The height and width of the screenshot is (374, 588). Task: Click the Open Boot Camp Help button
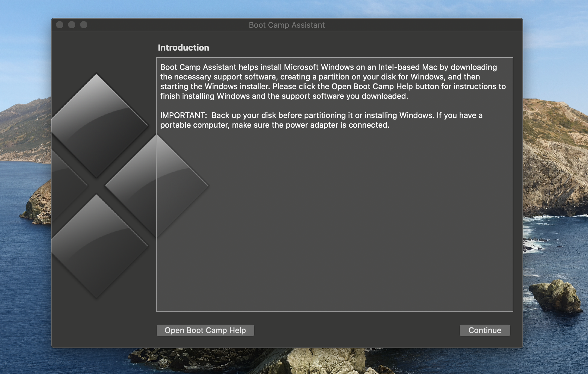pos(205,330)
